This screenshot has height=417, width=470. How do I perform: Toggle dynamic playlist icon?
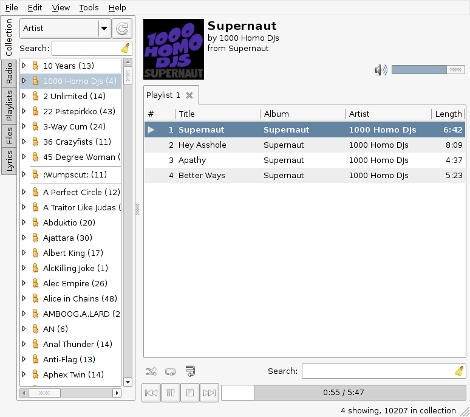point(190,371)
